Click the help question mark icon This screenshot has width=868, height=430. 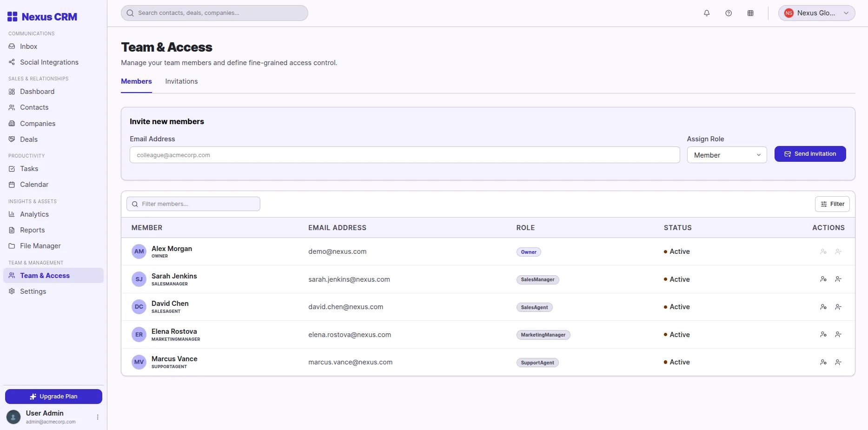tap(729, 13)
